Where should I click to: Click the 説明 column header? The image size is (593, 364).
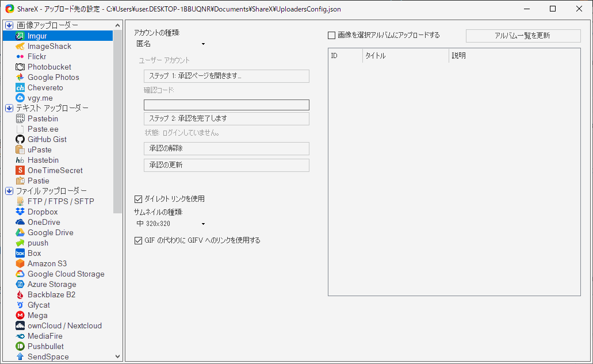click(x=514, y=56)
